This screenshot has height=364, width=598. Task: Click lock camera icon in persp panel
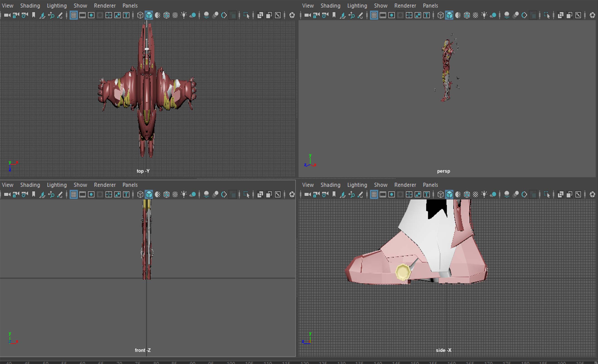tap(316, 15)
